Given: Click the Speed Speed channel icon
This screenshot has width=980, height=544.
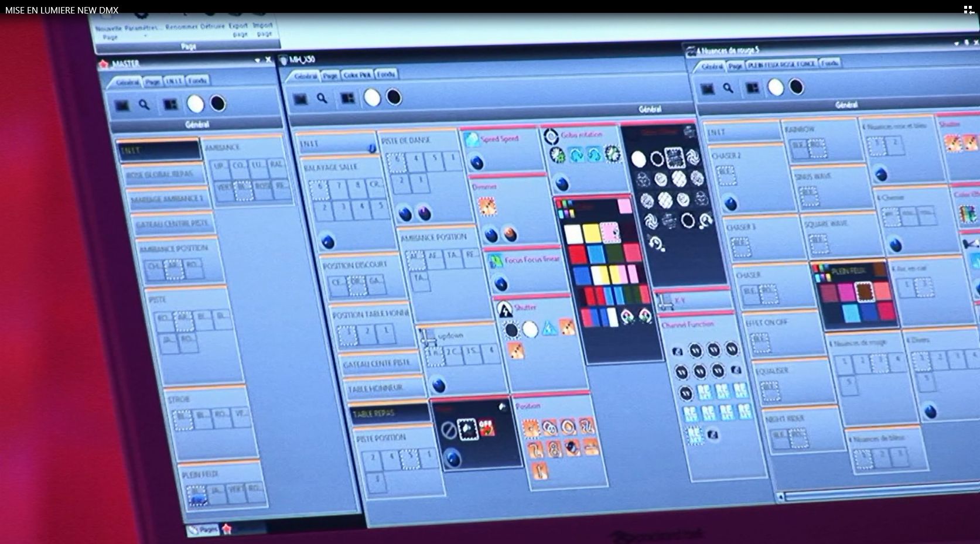Looking at the screenshot, I should pyautogui.click(x=472, y=140).
